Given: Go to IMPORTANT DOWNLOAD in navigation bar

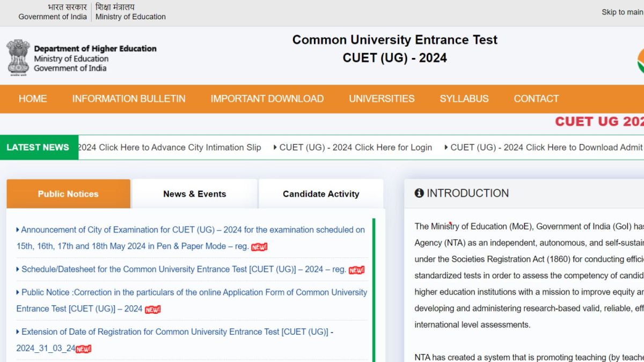Looking at the screenshot, I should pyautogui.click(x=267, y=99).
